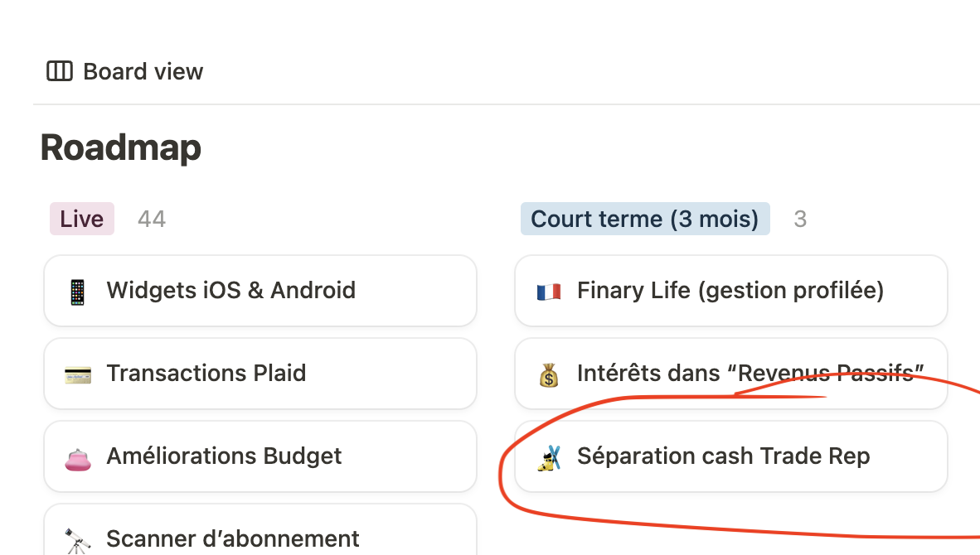This screenshot has height=555, width=980.
Task: Click the pink Live status tag
Action: (81, 219)
